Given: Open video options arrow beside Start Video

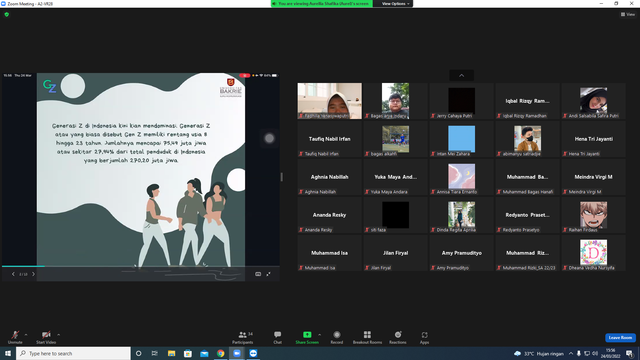Looking at the screenshot, I should [x=59, y=335].
